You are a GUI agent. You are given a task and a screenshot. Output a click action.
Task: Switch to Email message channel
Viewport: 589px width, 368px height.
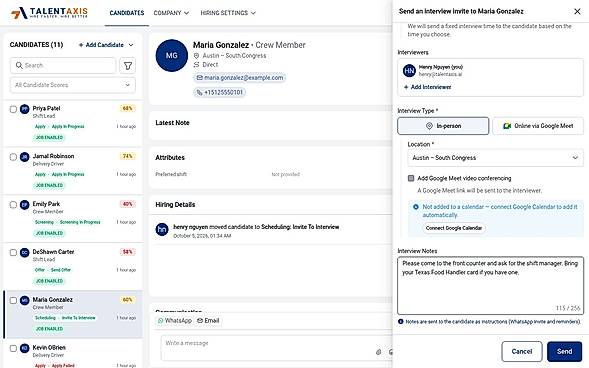208,321
